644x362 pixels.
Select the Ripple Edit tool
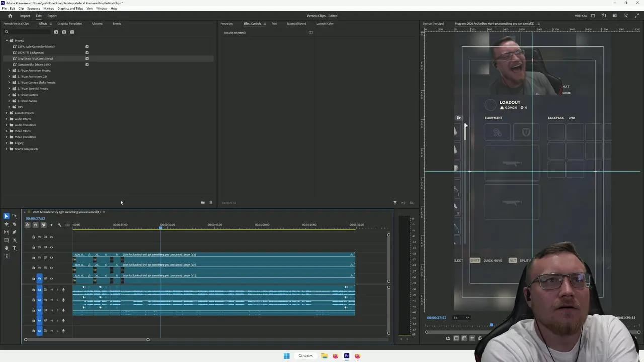click(6, 224)
